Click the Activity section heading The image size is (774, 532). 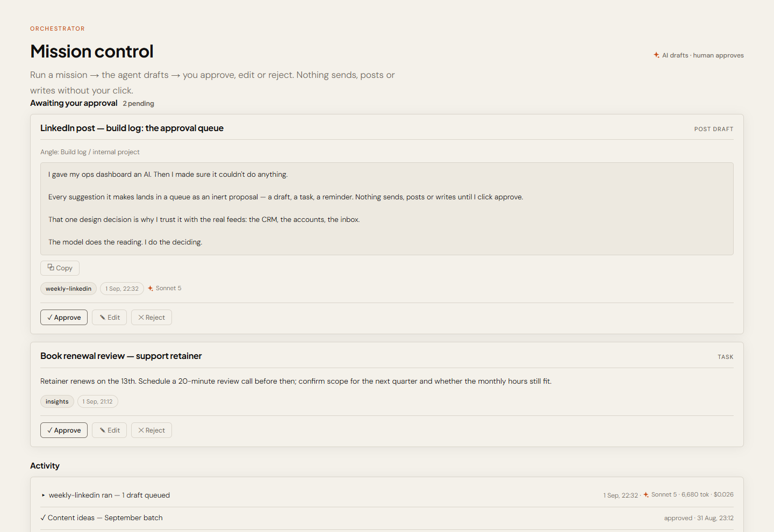click(x=45, y=466)
